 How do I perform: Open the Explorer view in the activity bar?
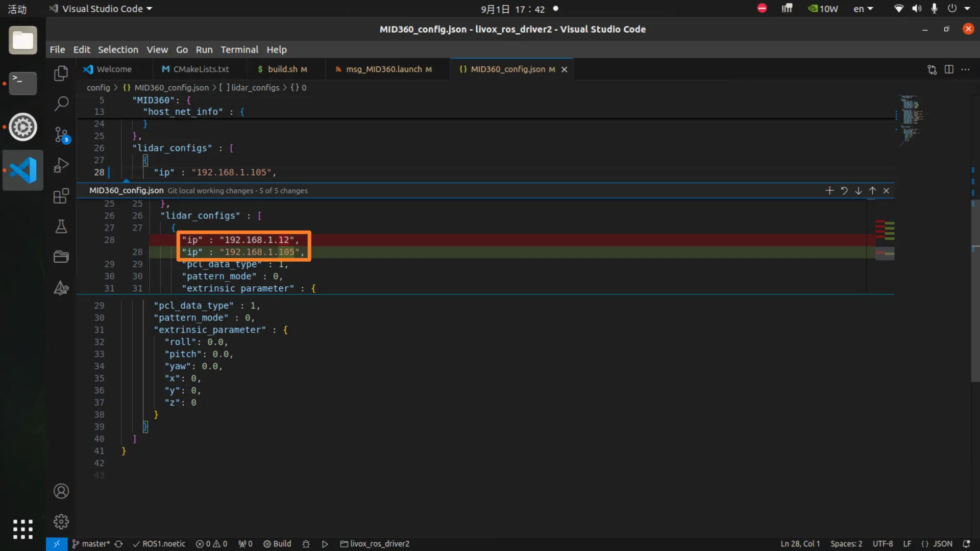pyautogui.click(x=61, y=73)
